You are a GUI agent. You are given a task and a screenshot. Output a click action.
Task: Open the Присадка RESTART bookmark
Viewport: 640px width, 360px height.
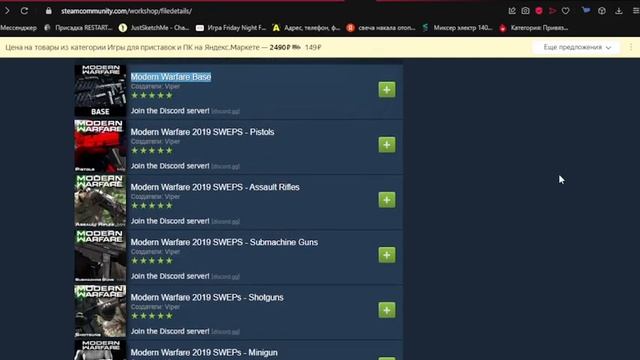pyautogui.click(x=78, y=28)
